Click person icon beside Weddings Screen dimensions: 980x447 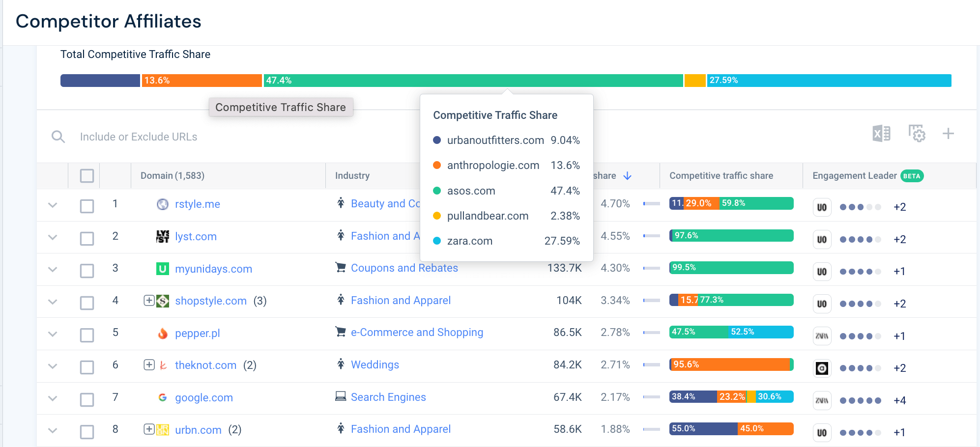(341, 364)
